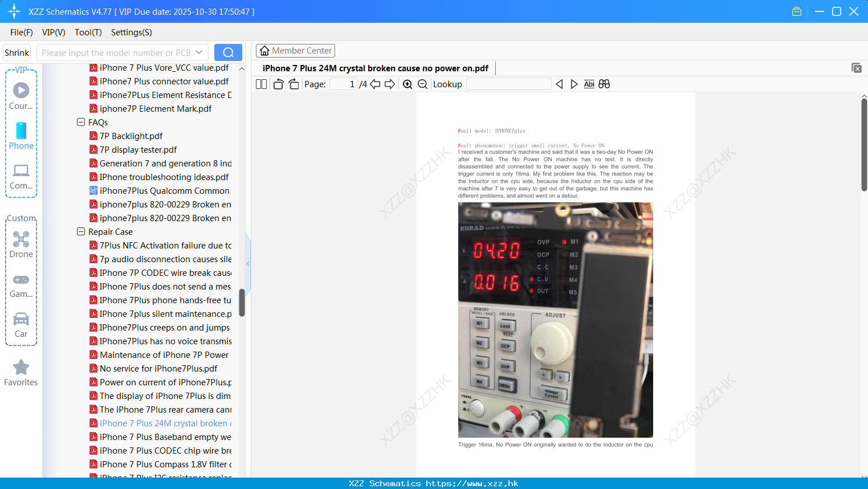
Task: Click the yellow briefcase icon in title bar
Action: click(x=797, y=11)
